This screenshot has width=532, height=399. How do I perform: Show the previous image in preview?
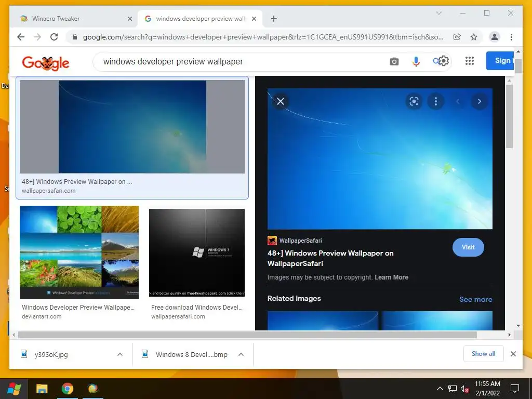click(x=458, y=101)
